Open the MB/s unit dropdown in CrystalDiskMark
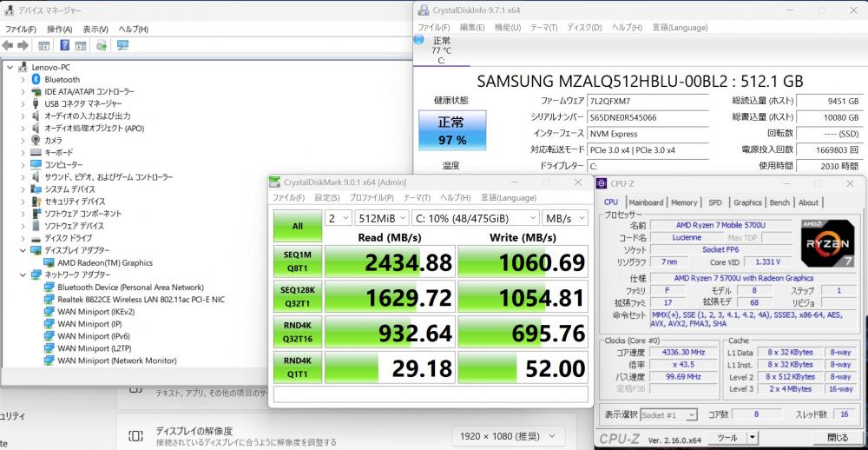 pyautogui.click(x=565, y=218)
